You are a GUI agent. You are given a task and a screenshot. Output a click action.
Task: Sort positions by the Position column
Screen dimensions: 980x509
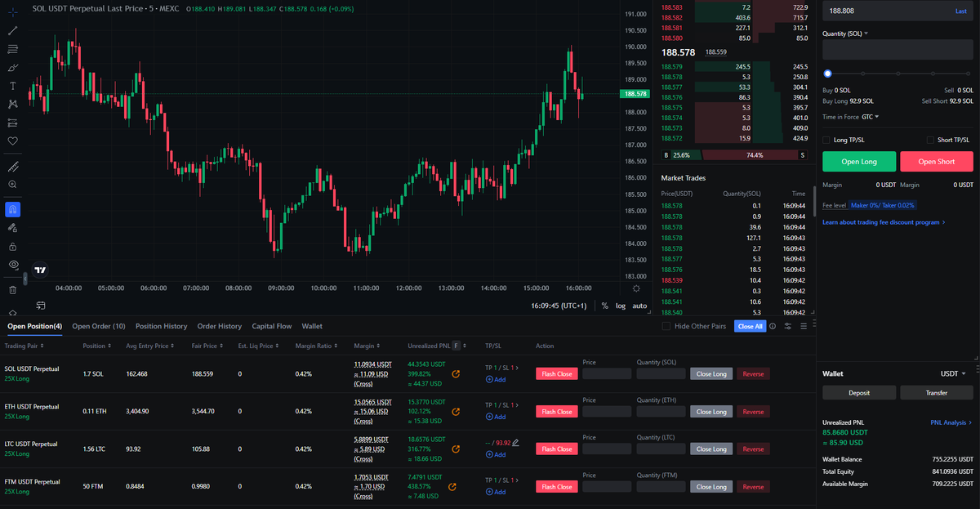tap(96, 346)
